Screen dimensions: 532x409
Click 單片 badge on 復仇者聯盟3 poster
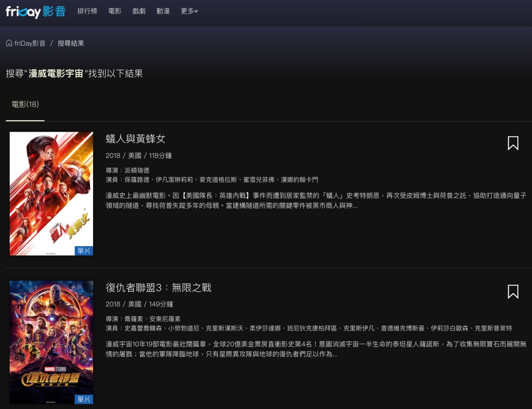[x=84, y=399]
